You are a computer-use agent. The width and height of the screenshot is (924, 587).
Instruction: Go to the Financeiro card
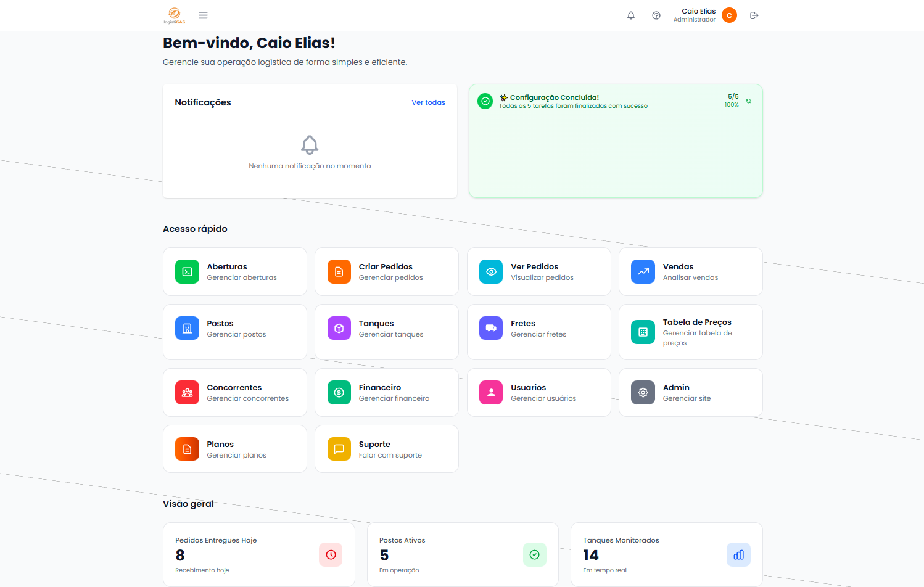pos(386,393)
